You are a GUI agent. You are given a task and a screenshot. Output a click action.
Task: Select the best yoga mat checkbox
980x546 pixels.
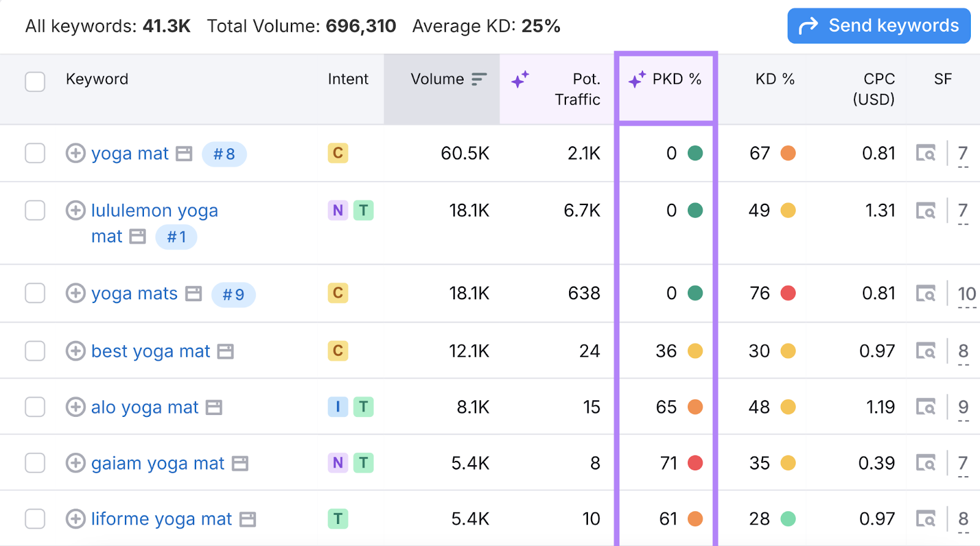(x=35, y=351)
